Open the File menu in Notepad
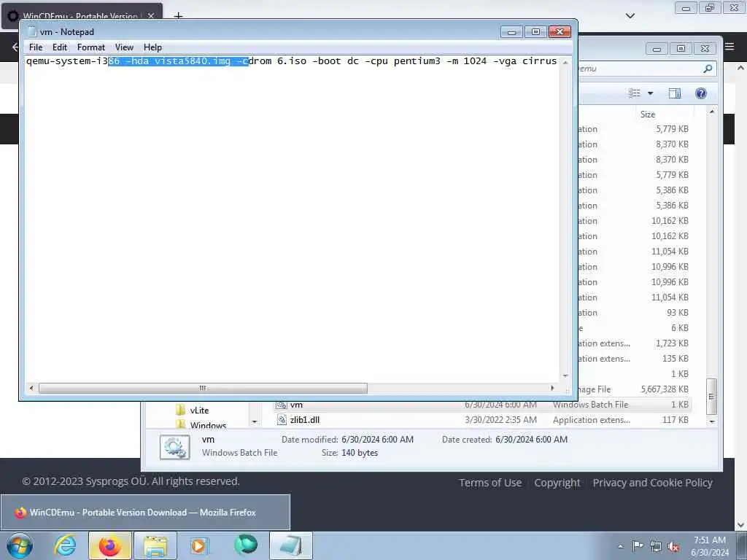 pyautogui.click(x=35, y=47)
